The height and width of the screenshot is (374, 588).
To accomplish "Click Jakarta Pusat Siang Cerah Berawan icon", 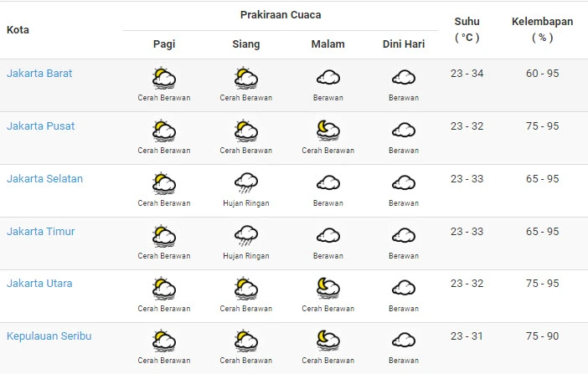I will (x=246, y=131).
